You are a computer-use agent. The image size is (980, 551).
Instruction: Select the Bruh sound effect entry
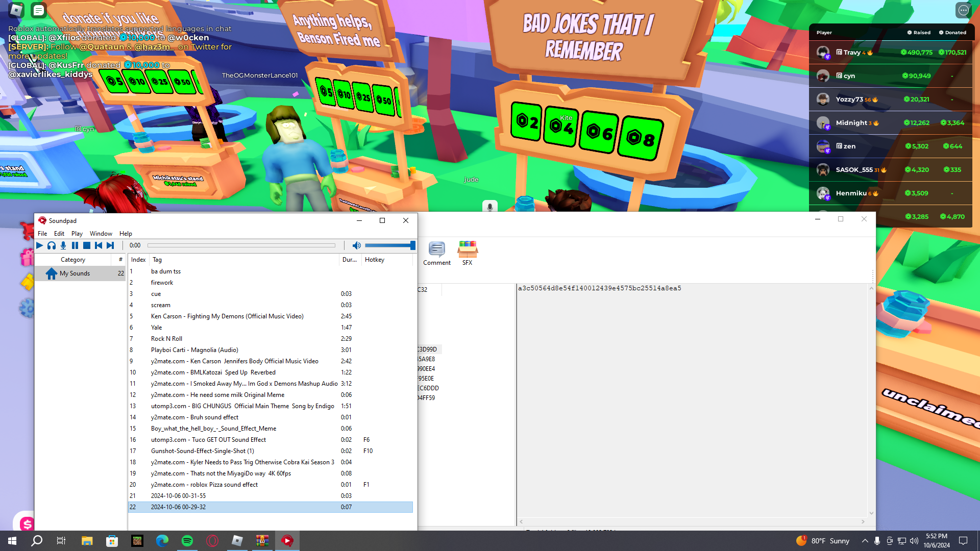click(x=194, y=417)
